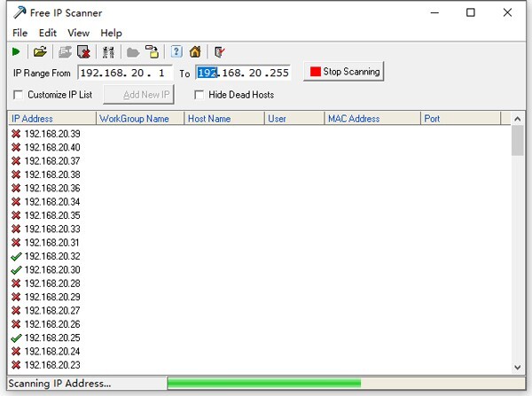Select the live host 192.168.20.30 row
Image resolution: width=532 pixels, height=396 pixels.
tap(51, 269)
